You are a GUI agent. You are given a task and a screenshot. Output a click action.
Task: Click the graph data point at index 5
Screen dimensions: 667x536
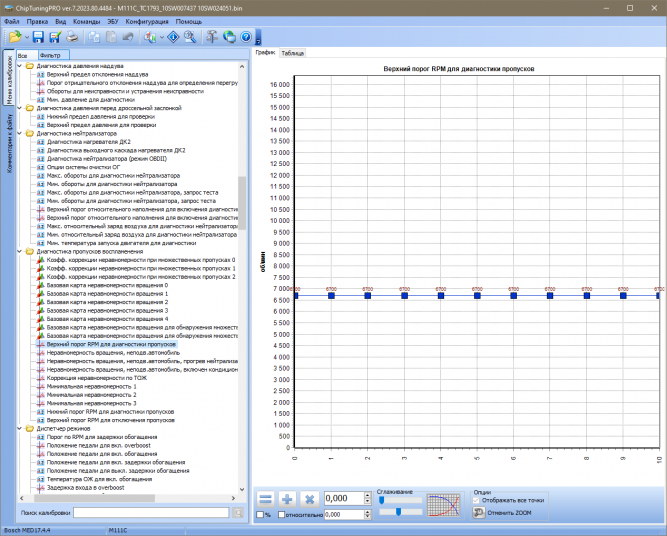477,296
